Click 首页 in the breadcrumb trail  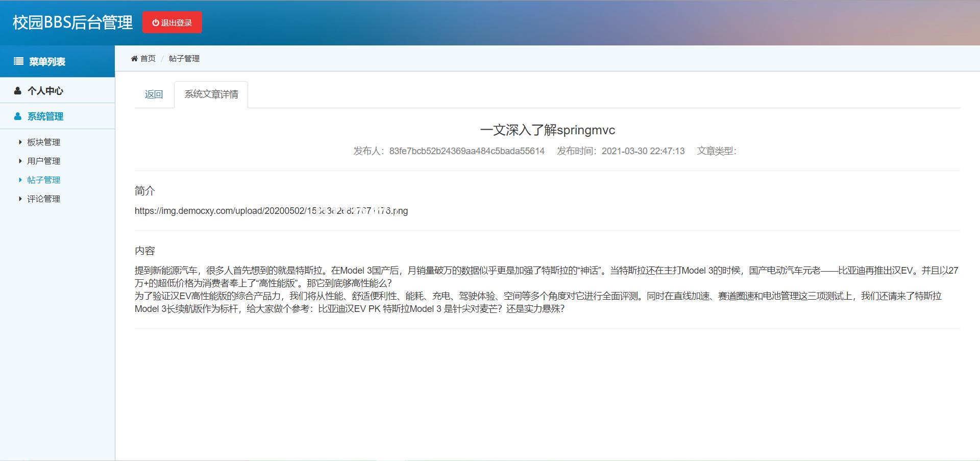148,58
